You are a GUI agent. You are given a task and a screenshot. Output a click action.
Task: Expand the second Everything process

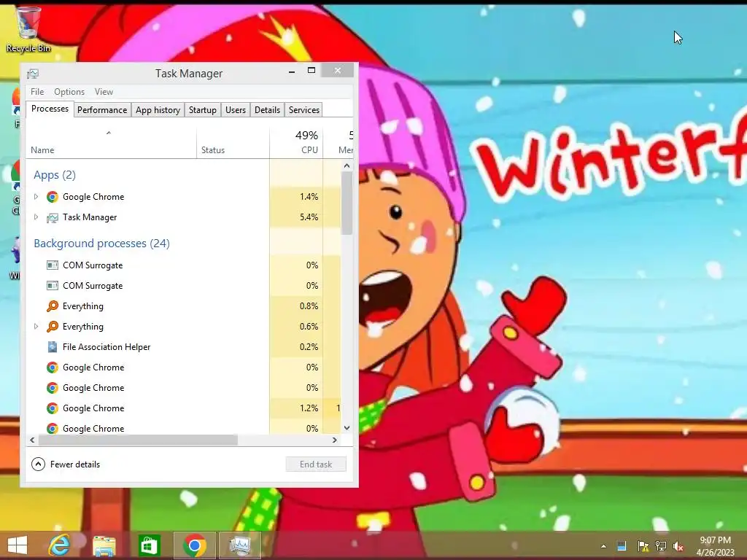36,327
